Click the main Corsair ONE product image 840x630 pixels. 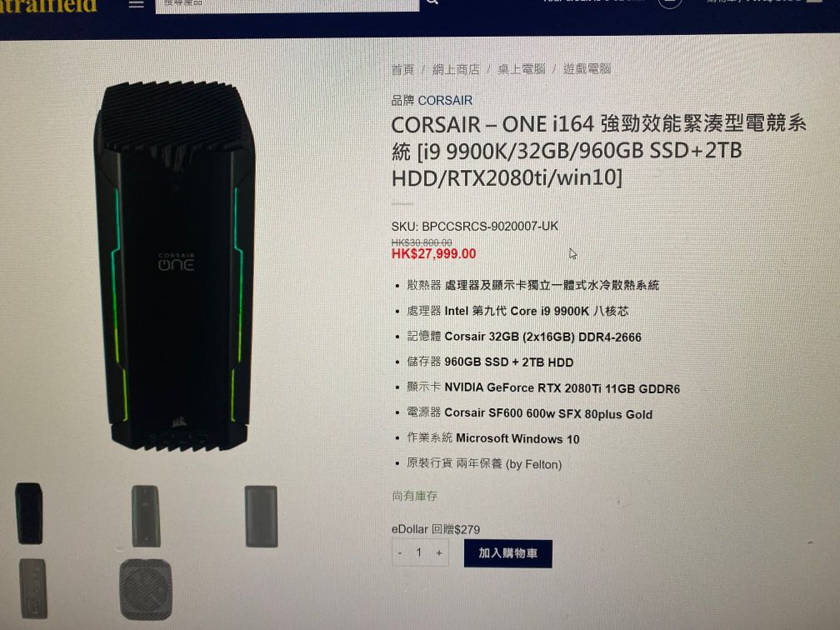[174, 267]
